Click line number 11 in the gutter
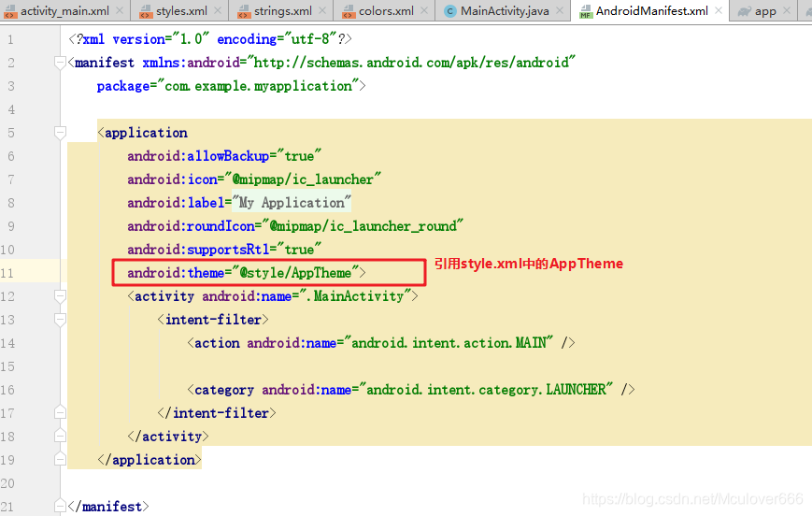This screenshot has width=812, height=516. coord(7,273)
